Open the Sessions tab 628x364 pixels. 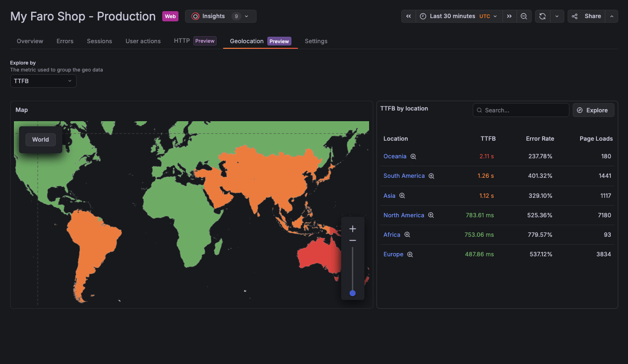pos(99,41)
